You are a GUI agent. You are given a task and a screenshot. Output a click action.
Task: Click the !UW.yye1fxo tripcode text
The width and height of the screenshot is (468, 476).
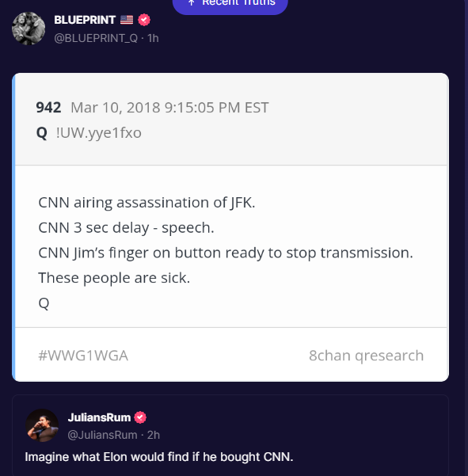(x=99, y=133)
